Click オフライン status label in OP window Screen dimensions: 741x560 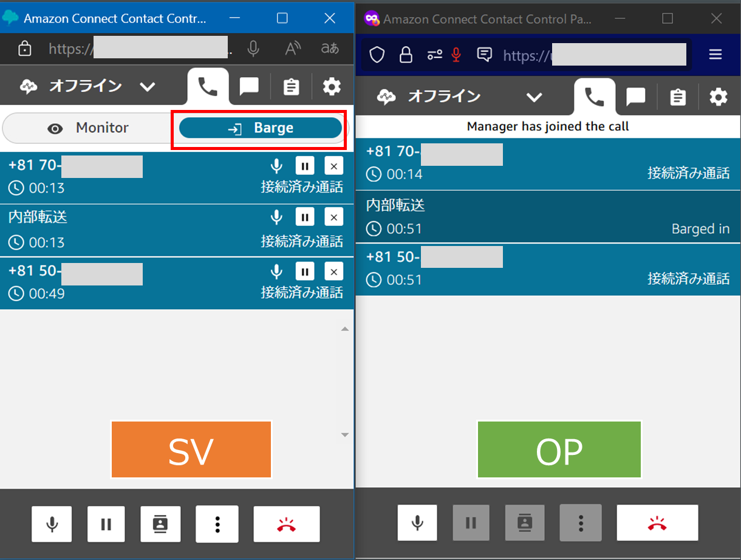[444, 96]
